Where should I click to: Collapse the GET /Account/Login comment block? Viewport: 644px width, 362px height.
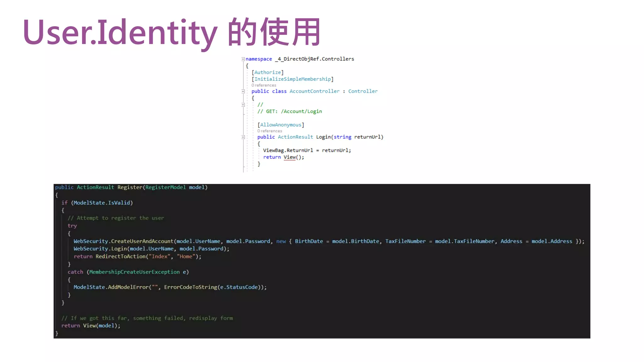pyautogui.click(x=243, y=105)
